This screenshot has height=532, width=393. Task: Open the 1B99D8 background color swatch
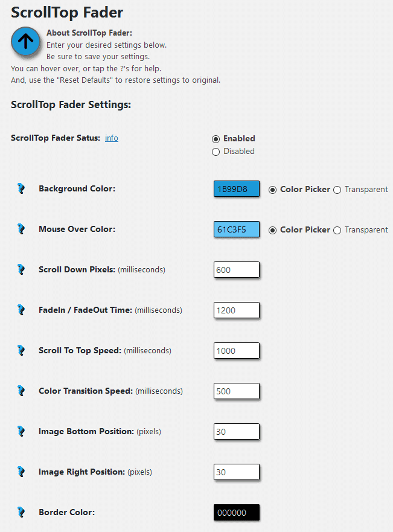(x=236, y=188)
